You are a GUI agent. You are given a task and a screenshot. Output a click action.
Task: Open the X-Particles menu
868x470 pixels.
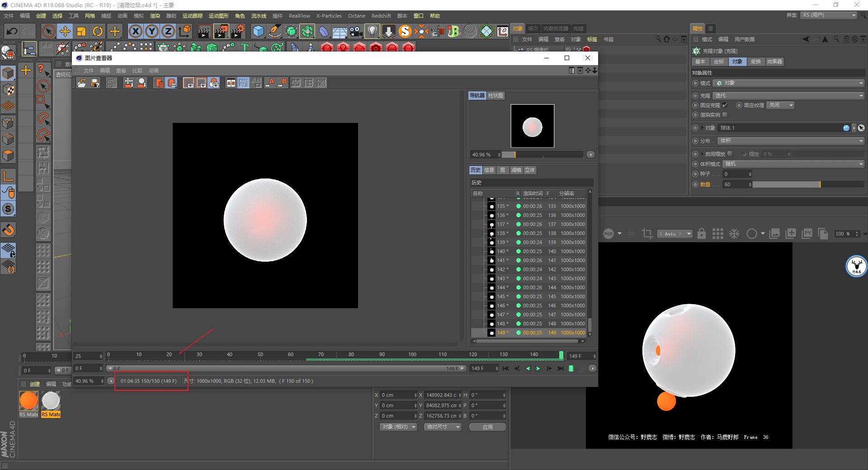[x=329, y=16]
